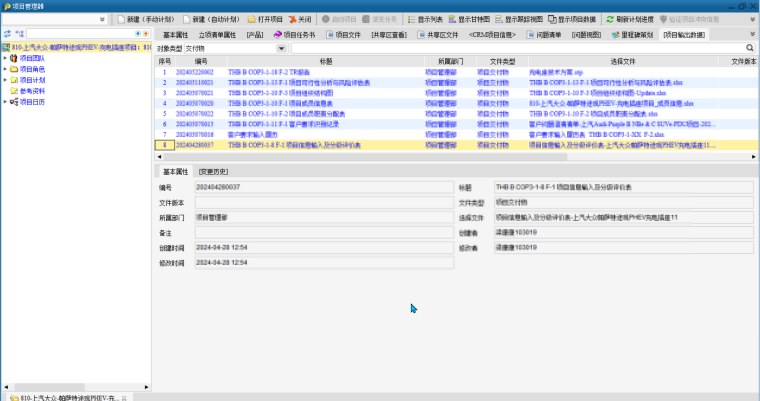
Task: Click the 项目角色 folder icon
Action: pos(14,69)
